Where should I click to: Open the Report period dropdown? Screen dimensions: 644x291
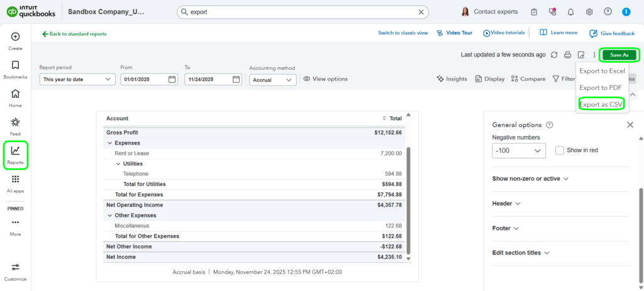(x=77, y=79)
